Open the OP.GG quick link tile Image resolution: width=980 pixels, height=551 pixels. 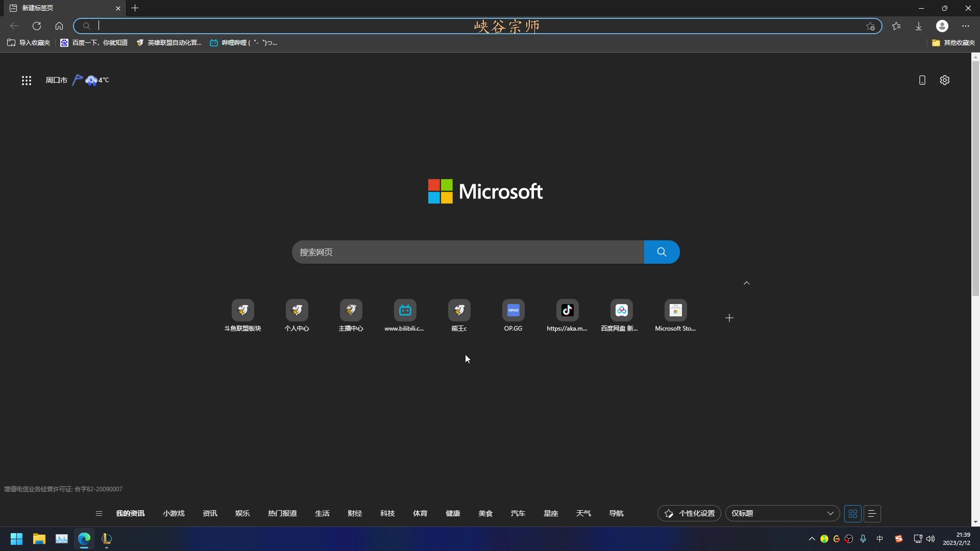(x=513, y=310)
